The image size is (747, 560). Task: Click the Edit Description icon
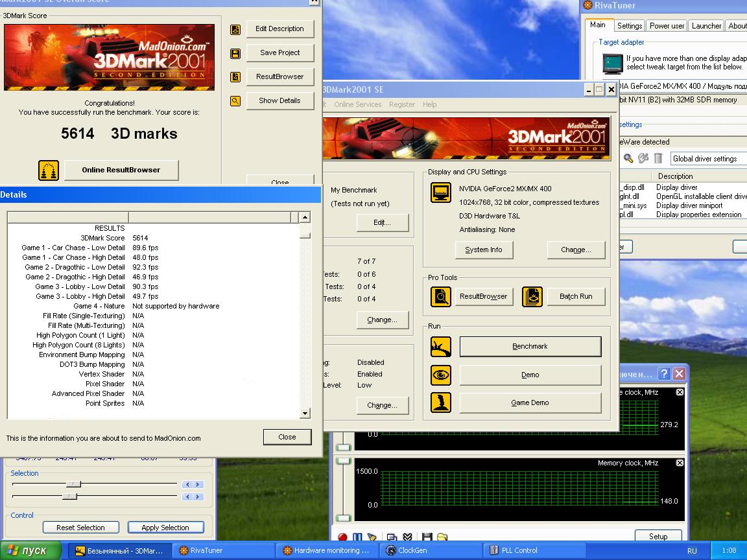235,30
